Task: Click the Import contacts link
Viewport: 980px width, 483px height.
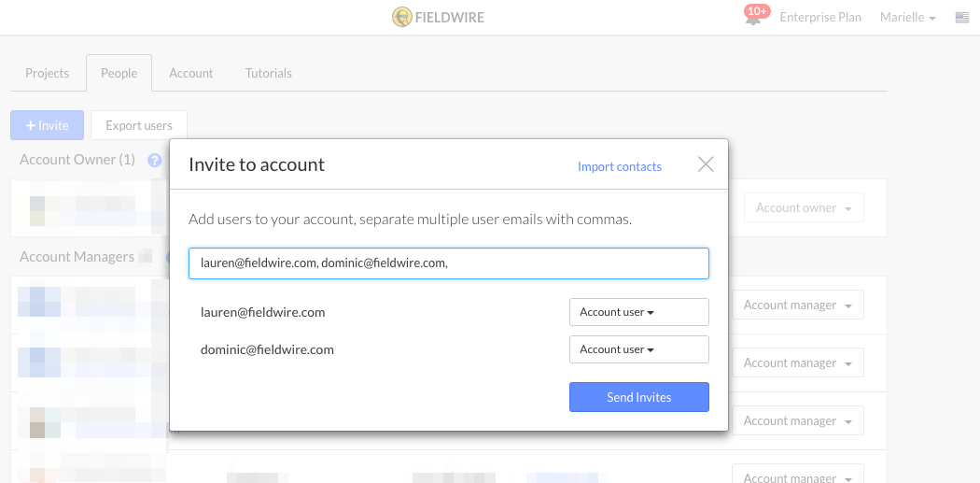Action: pos(620,166)
